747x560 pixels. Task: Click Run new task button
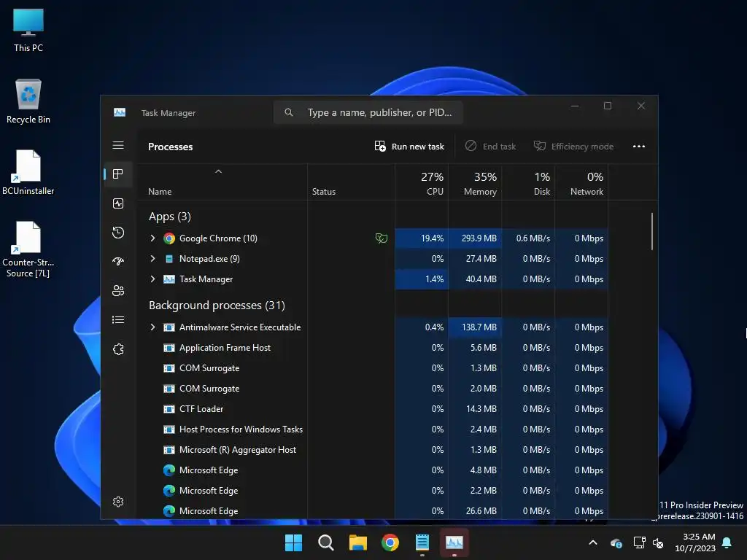(409, 146)
